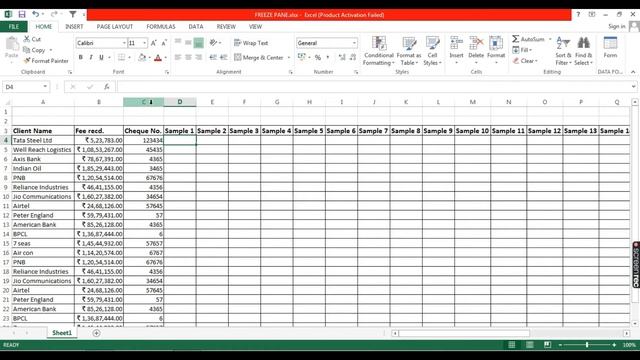
Task: Open Format as Table gallery
Action: tap(409, 51)
